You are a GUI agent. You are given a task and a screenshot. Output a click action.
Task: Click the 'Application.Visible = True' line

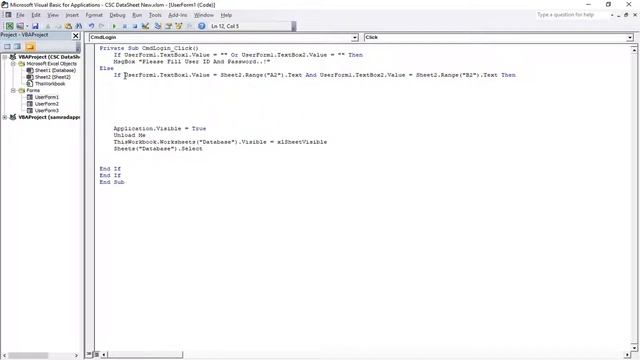tap(160, 129)
